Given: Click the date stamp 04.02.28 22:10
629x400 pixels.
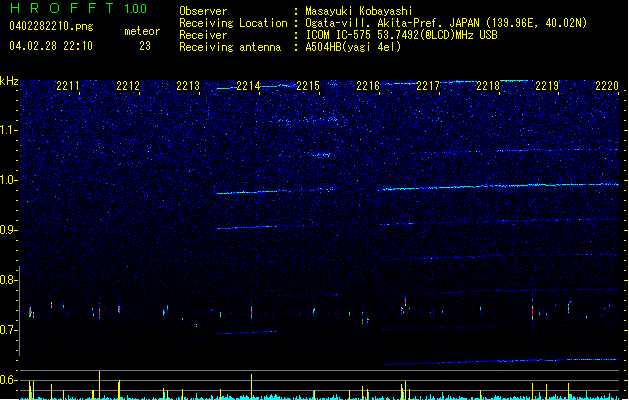Looking at the screenshot, I should 51,46.
